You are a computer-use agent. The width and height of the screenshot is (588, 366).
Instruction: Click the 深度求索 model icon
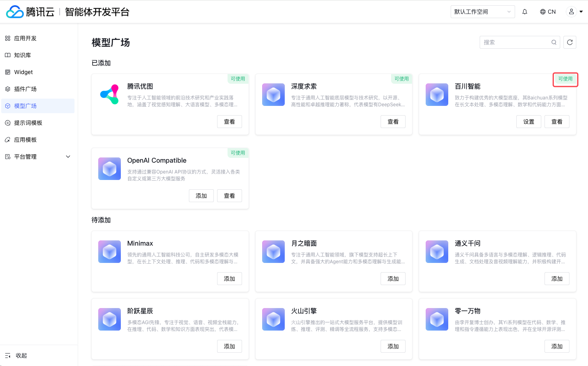(x=273, y=95)
